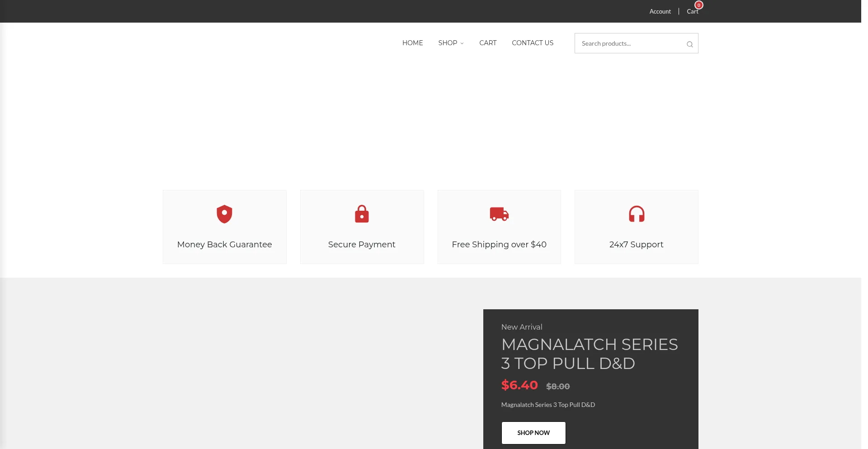This screenshot has width=868, height=449.
Task: Go to the HOME menu item
Action: [412, 43]
